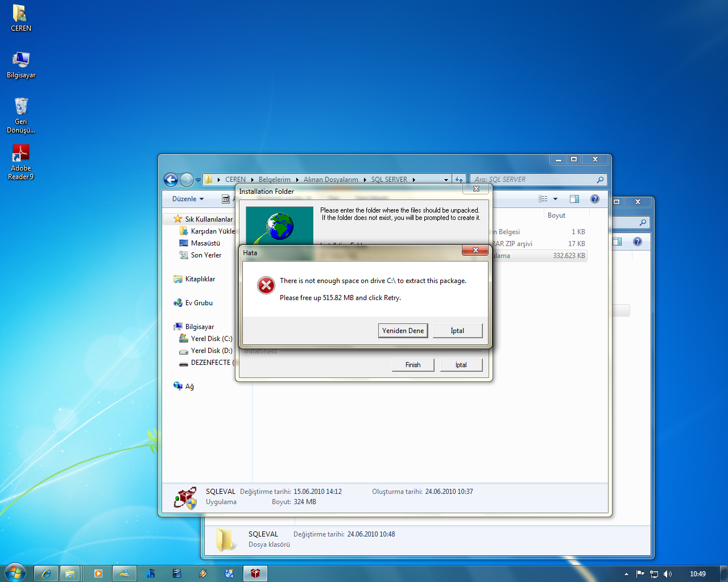Open Karşıdan Yüklenenler in navigation pane
Image resolution: width=728 pixels, height=582 pixels.
tap(212, 231)
